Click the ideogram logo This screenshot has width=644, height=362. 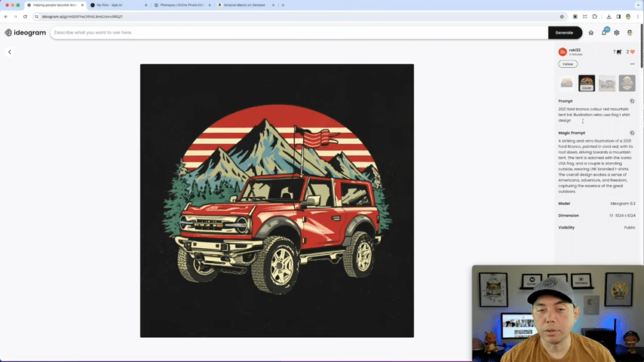coord(25,32)
